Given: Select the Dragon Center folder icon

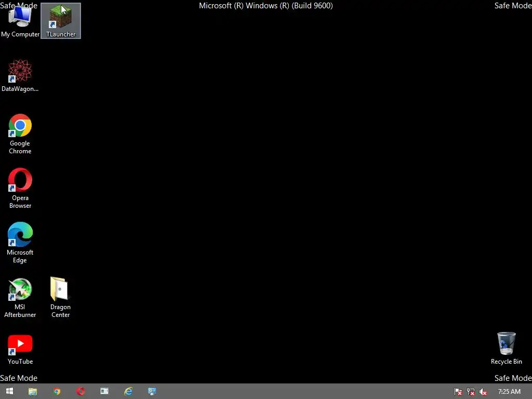Looking at the screenshot, I should click(60, 298).
